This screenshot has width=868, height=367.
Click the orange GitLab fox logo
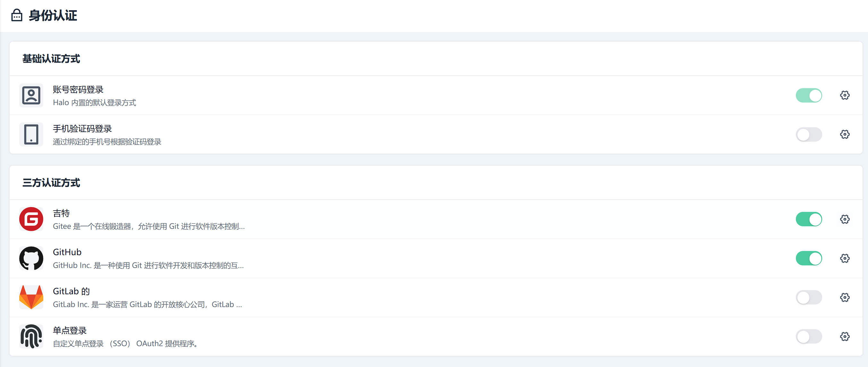[x=31, y=297]
